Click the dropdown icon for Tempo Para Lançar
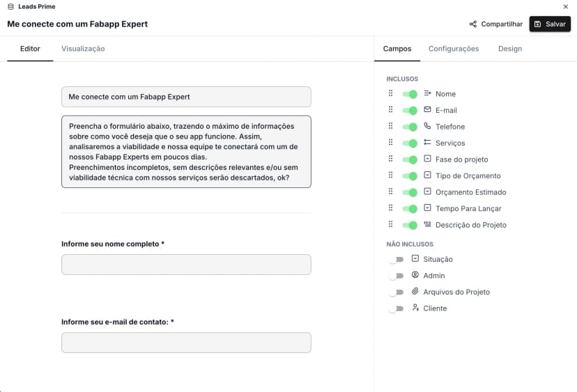This screenshot has height=392, width=577. coord(427,208)
